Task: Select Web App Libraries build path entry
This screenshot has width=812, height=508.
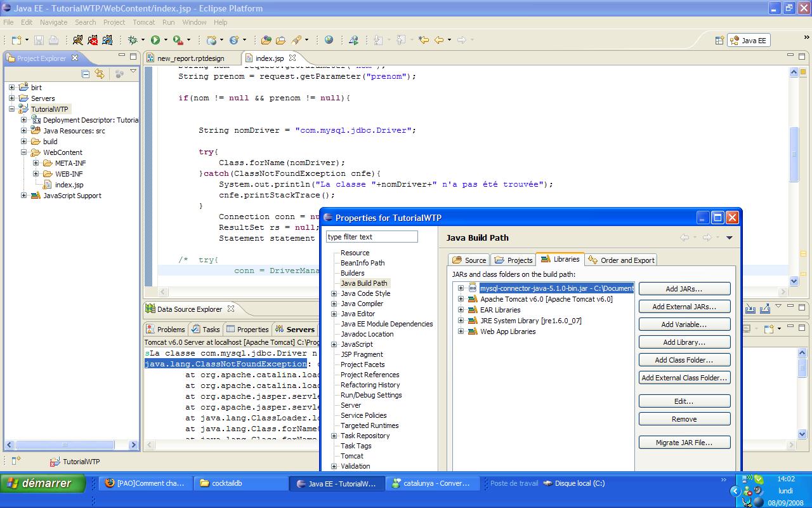Action: (507, 331)
